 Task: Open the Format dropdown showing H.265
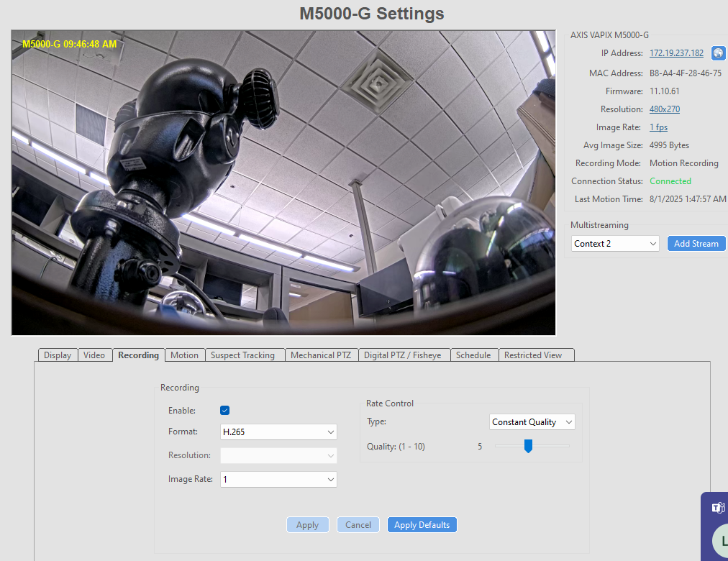(278, 432)
